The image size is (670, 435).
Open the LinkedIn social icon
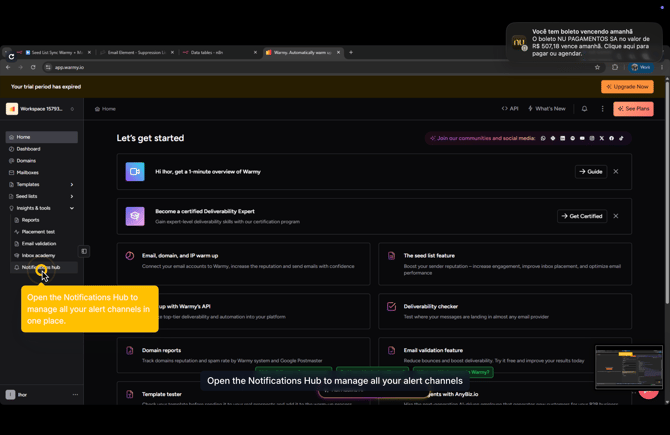click(x=562, y=138)
